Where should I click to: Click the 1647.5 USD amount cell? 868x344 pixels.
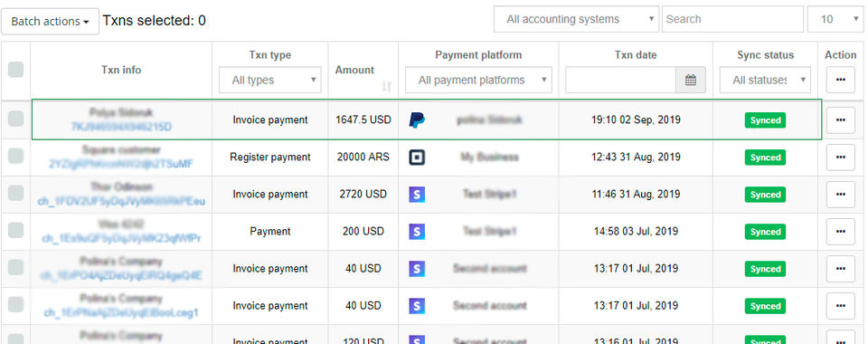click(363, 119)
